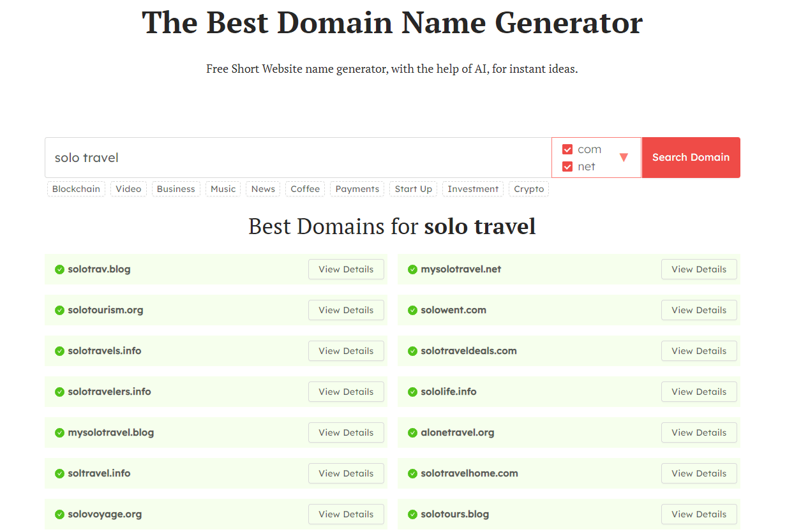This screenshot has height=532, width=794.
Task: Uncheck the net extension checkbox
Action: click(x=567, y=166)
